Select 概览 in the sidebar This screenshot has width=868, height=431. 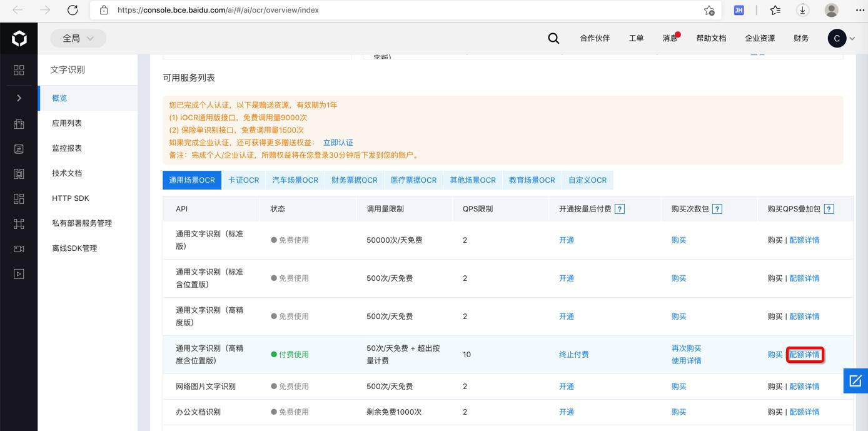88,98
